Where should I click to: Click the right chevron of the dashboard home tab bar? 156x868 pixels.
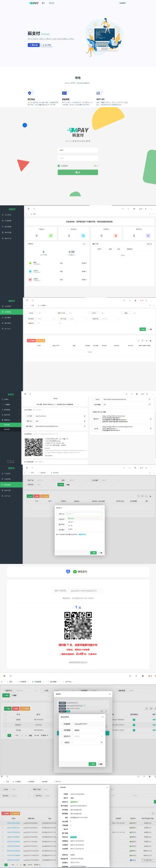click(x=150, y=214)
